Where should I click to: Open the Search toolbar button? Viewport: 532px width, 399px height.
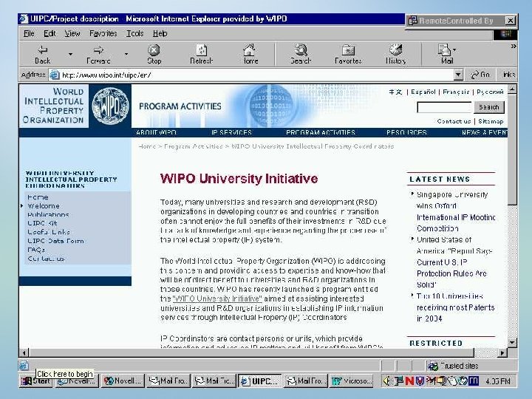pyautogui.click(x=301, y=54)
